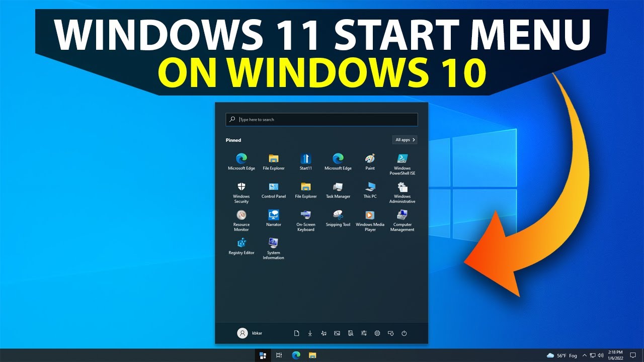Open File Explorer from the taskbar

coord(312,355)
